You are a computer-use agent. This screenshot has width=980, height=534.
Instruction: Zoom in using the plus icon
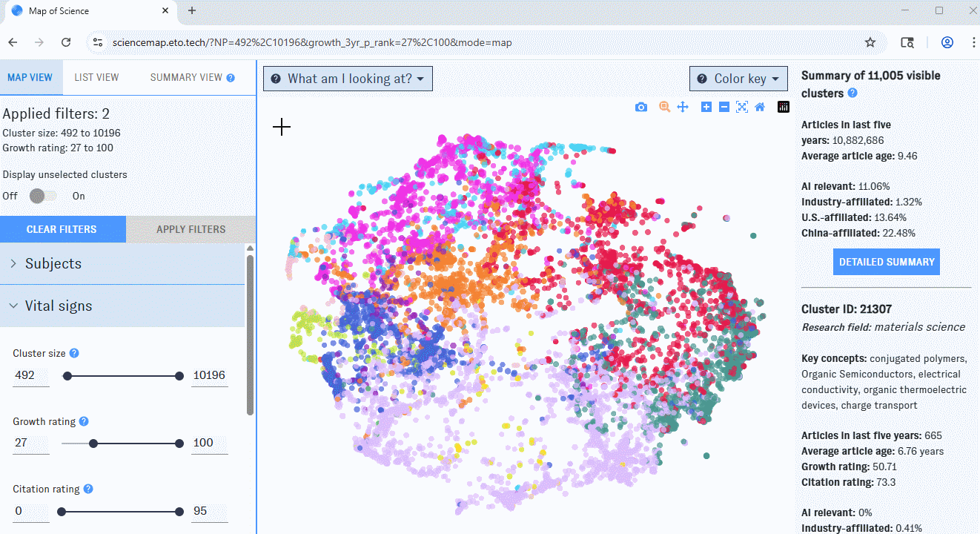[706, 107]
